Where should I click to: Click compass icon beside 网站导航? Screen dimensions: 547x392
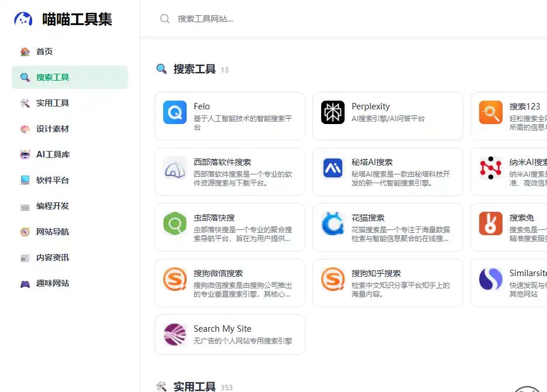(x=25, y=232)
